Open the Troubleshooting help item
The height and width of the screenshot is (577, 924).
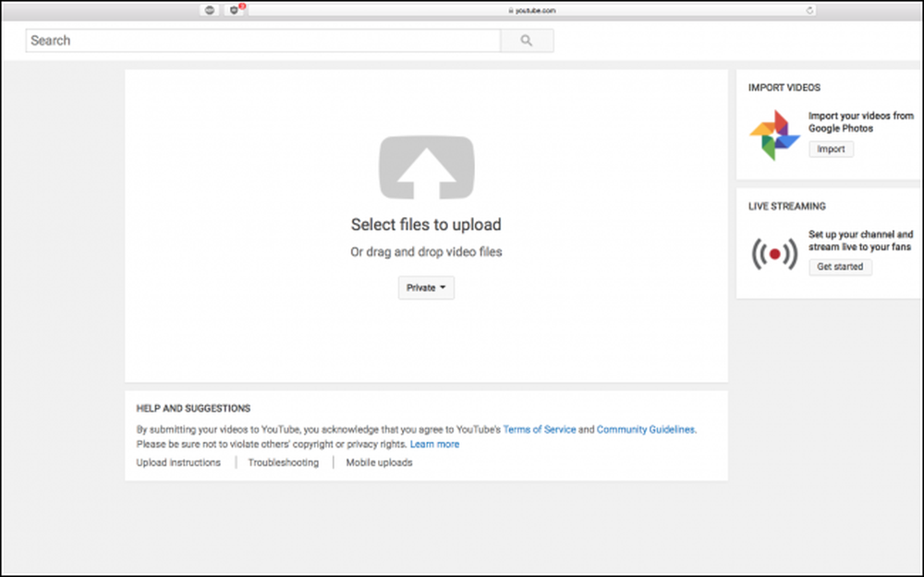(284, 462)
